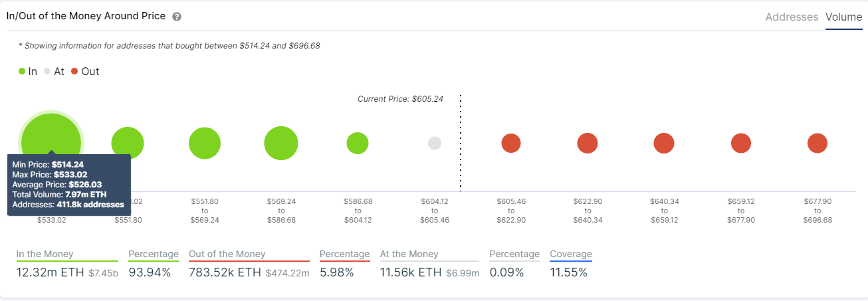The width and height of the screenshot is (868, 301).
Task: Click the red bubble for $677.90 to $696.68
Action: click(817, 143)
